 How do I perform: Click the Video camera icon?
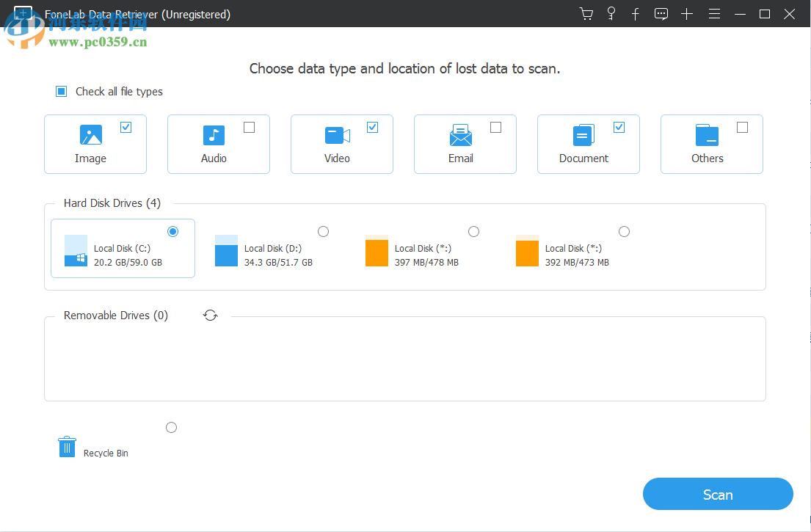[x=337, y=136]
